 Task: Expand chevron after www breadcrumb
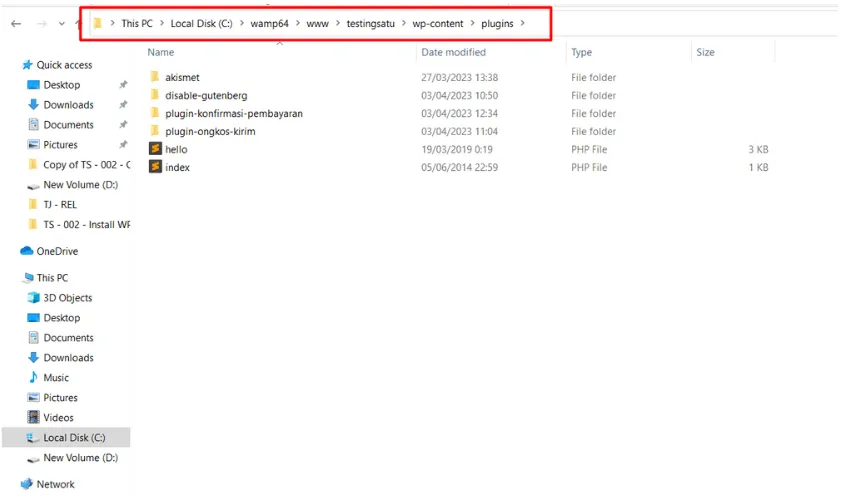tap(338, 23)
